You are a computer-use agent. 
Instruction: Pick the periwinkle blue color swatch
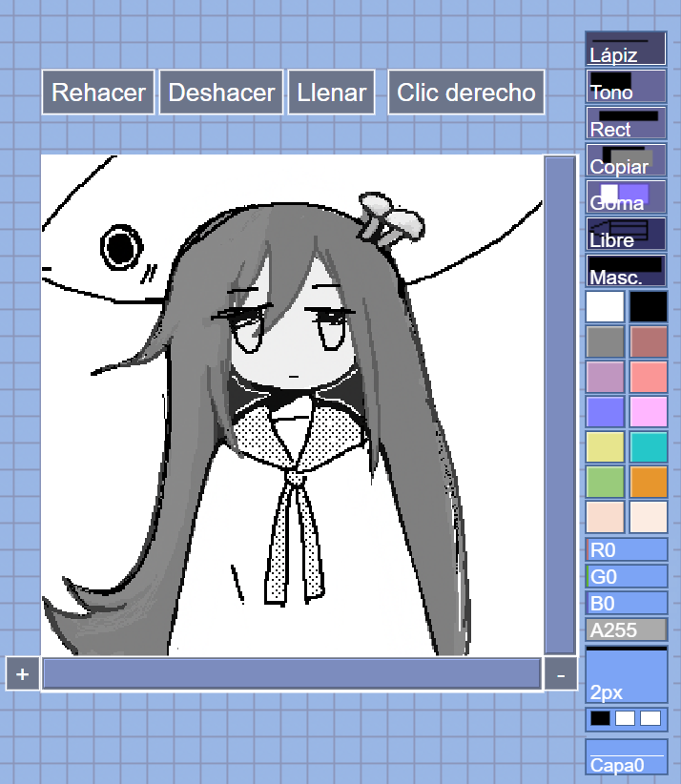point(605,411)
